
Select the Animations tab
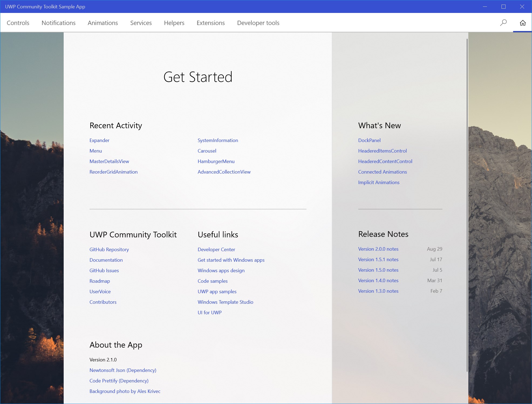pyautogui.click(x=103, y=23)
